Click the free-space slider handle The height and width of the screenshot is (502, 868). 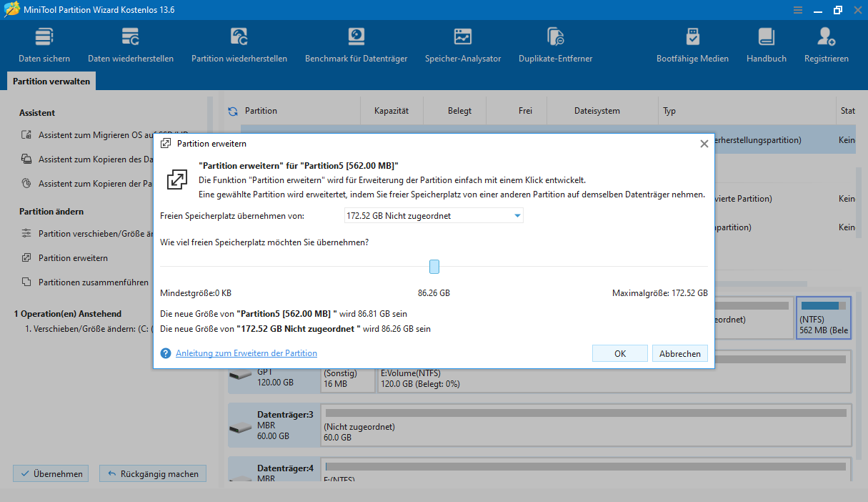[x=434, y=267]
